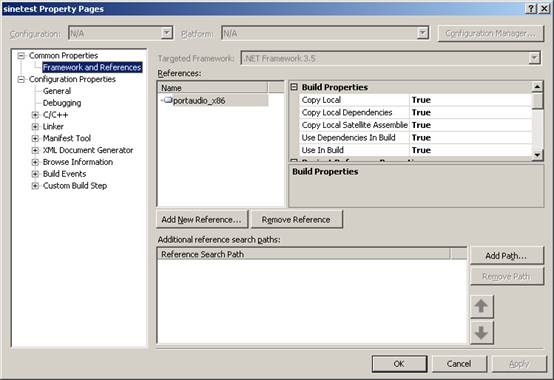Image resolution: width=554 pixels, height=380 pixels.
Task: Select the Debugging properties page
Action: tap(62, 103)
